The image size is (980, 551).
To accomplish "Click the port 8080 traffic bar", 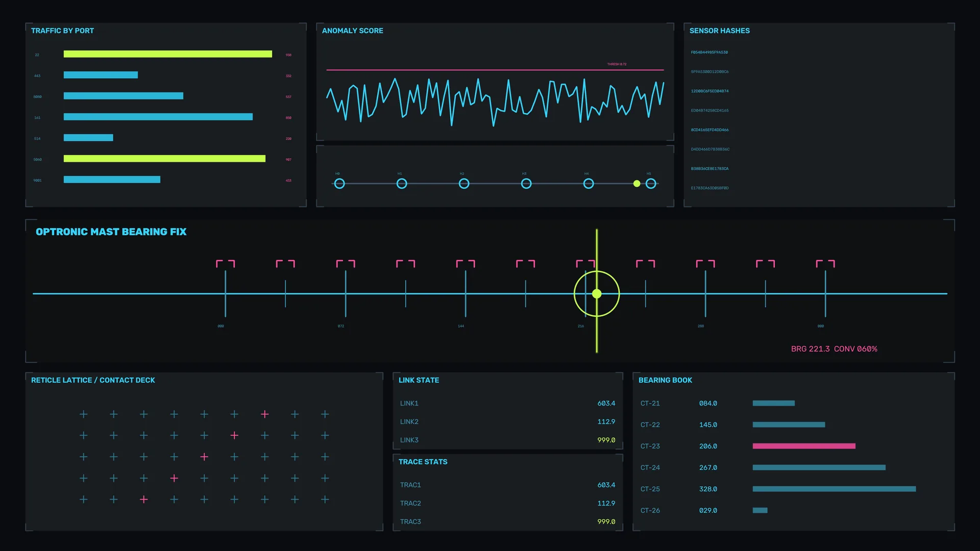I will coord(123,96).
